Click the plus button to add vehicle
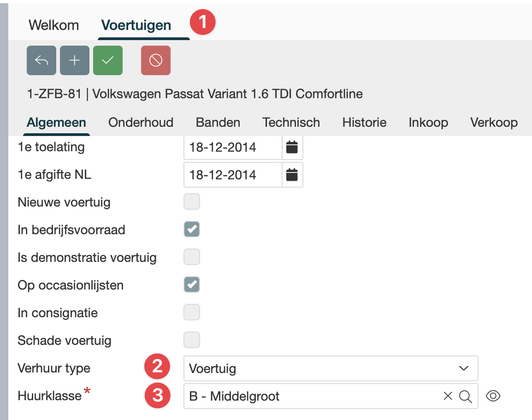The height and width of the screenshot is (420, 532). [x=75, y=60]
